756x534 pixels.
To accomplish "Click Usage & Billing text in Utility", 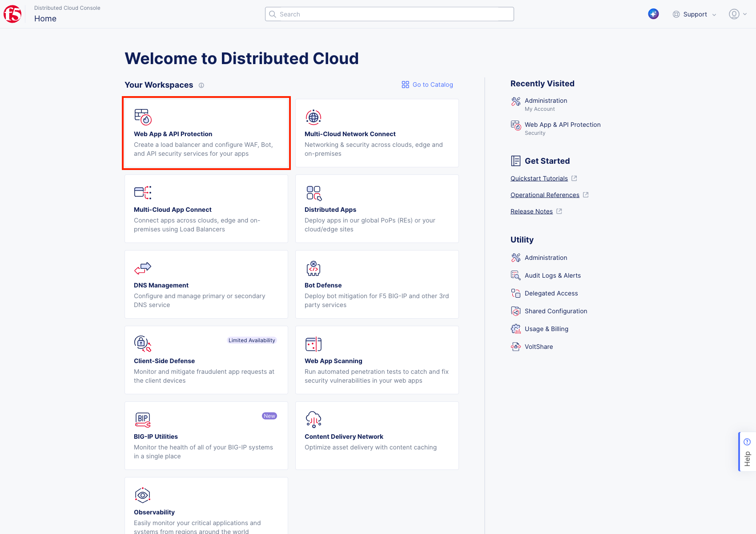I will click(x=547, y=329).
